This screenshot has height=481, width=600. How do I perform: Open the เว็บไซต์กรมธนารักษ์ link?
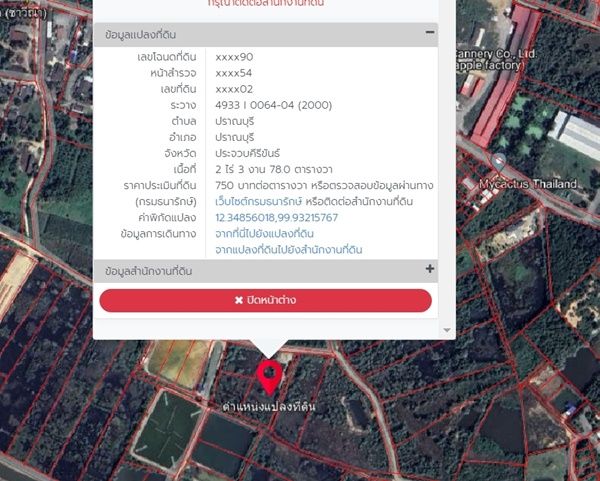(260, 201)
